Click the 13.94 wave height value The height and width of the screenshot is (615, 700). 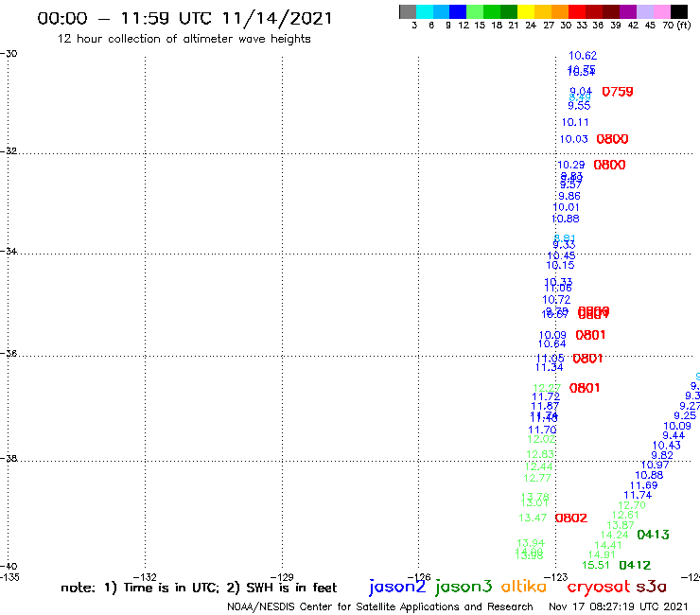click(x=531, y=543)
